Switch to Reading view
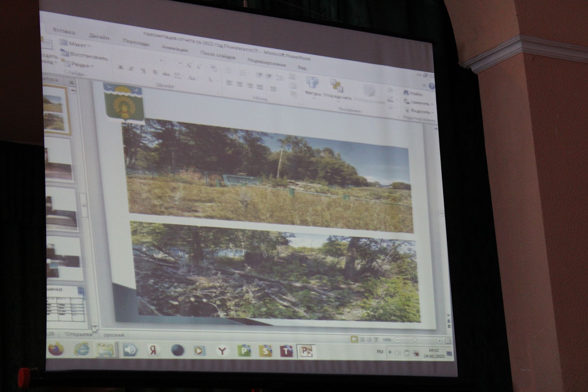The height and width of the screenshot is (392, 588). point(369,340)
